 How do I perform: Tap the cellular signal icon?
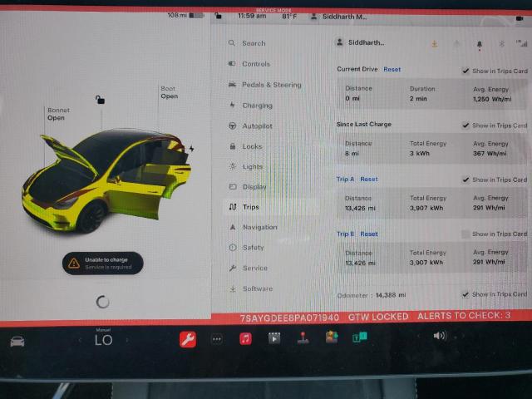(521, 43)
